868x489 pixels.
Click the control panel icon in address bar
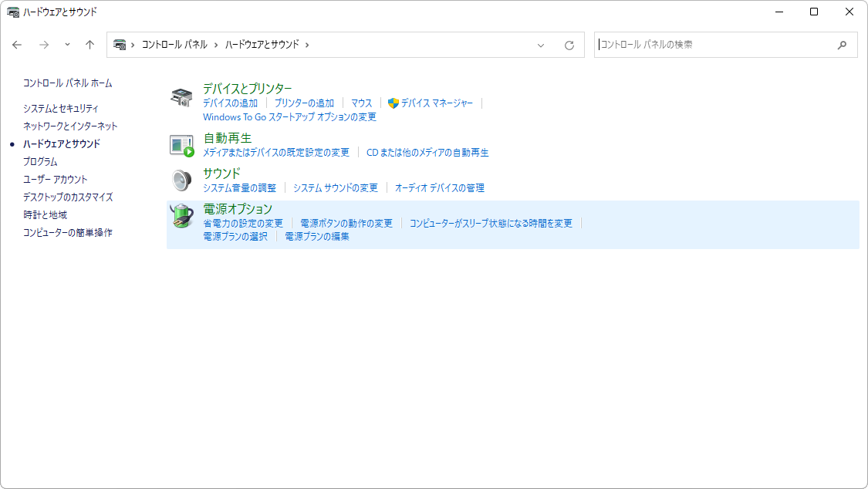[x=120, y=44]
